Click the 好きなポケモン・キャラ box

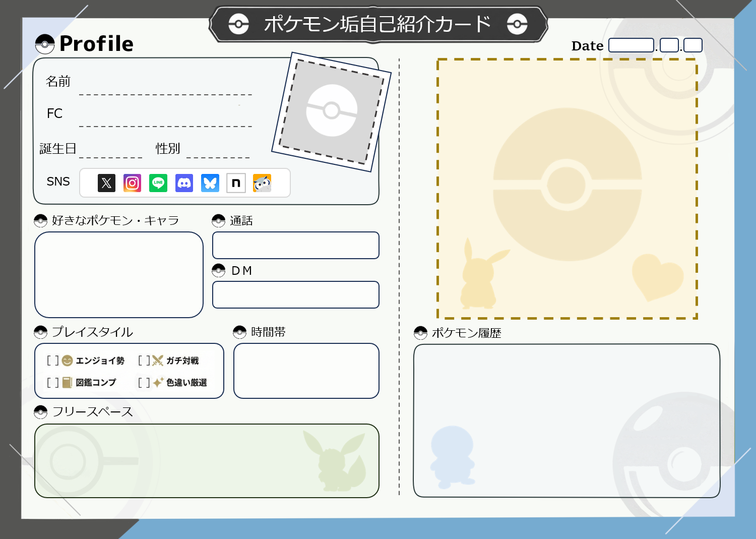pos(119,275)
